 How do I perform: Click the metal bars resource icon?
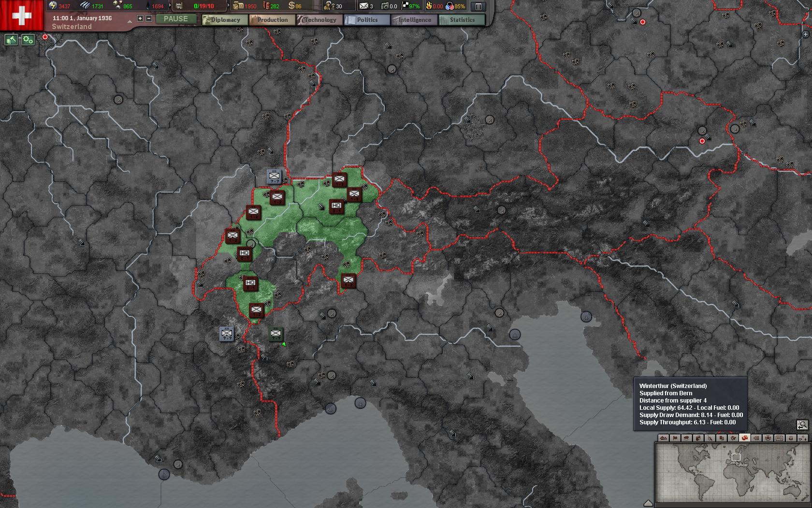[x=85, y=6]
